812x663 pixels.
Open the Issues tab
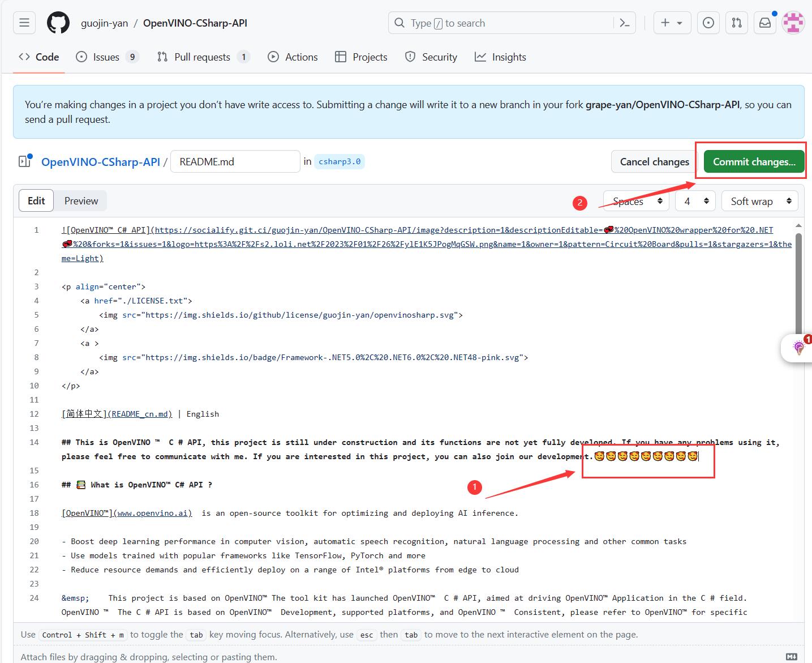(x=108, y=57)
